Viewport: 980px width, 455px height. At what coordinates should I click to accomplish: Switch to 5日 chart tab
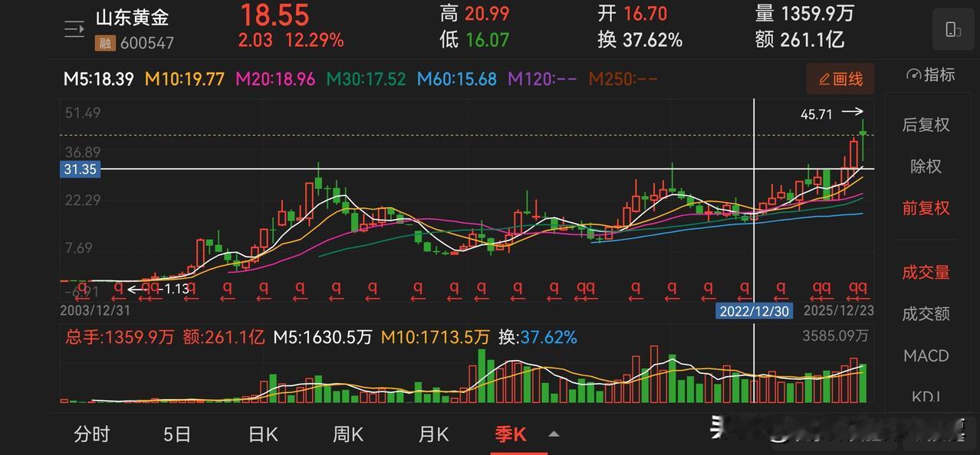click(x=177, y=434)
